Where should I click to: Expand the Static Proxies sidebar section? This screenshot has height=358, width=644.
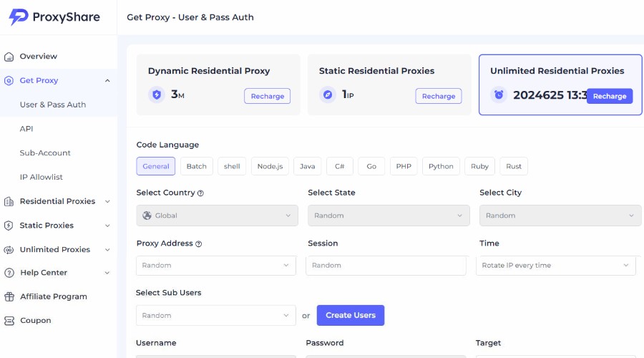pyautogui.click(x=107, y=226)
